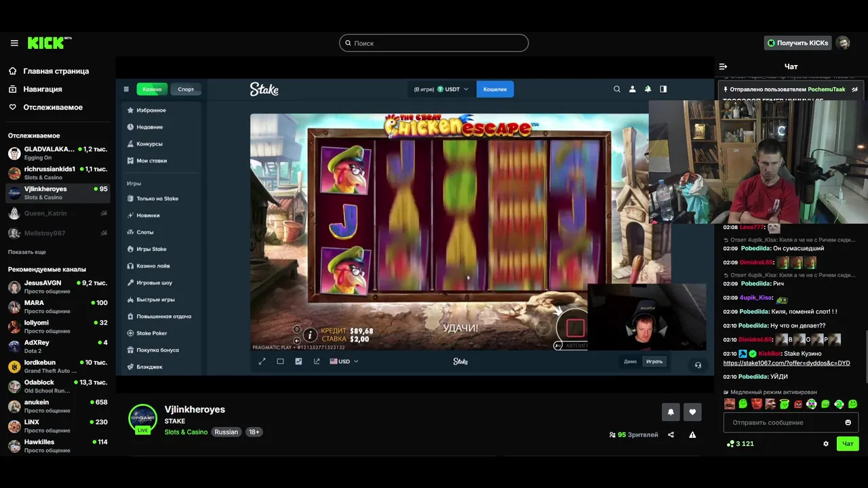Open GLADVALAKAS followed channel
868x488 pixels.
coord(58,152)
